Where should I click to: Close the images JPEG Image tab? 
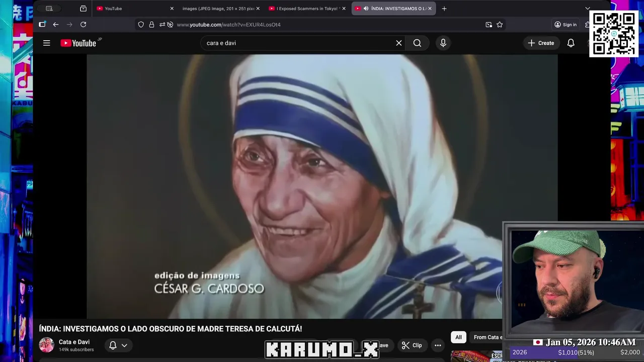coord(258,9)
